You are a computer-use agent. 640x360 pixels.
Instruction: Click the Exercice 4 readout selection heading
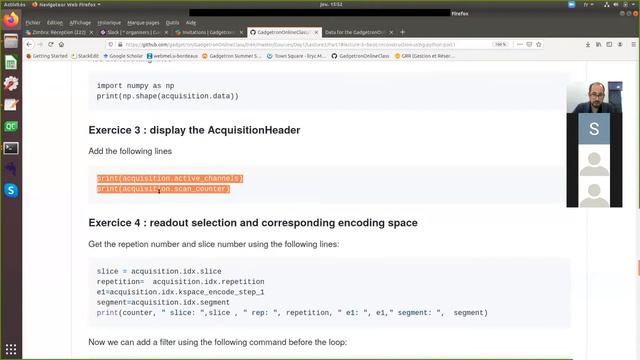pyautogui.click(x=253, y=223)
